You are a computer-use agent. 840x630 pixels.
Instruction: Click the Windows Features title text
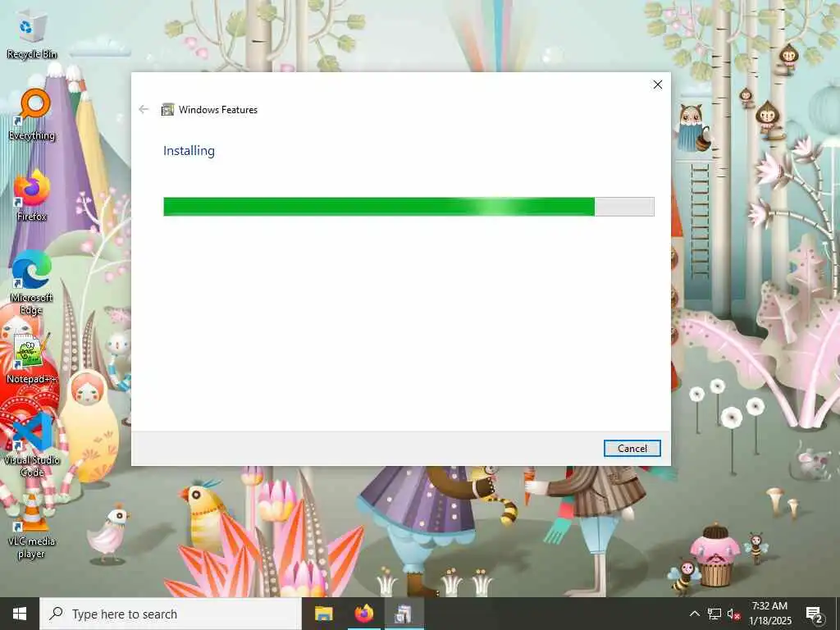point(218,110)
